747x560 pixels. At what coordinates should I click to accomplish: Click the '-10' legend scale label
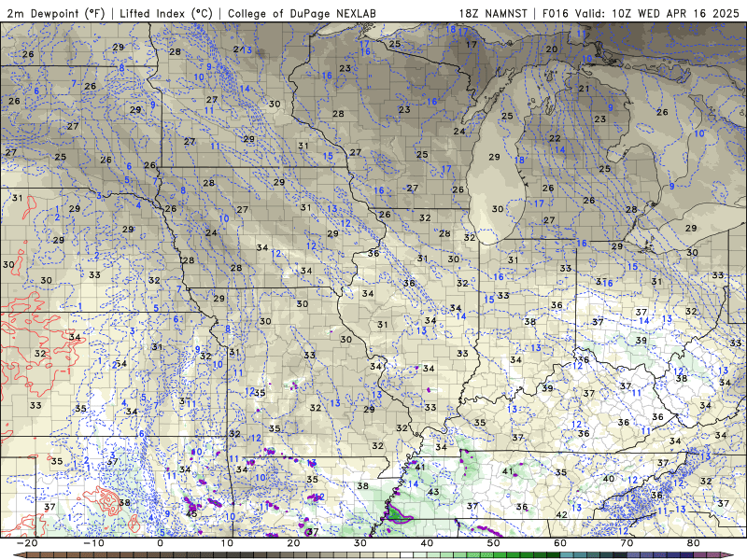coord(93,543)
